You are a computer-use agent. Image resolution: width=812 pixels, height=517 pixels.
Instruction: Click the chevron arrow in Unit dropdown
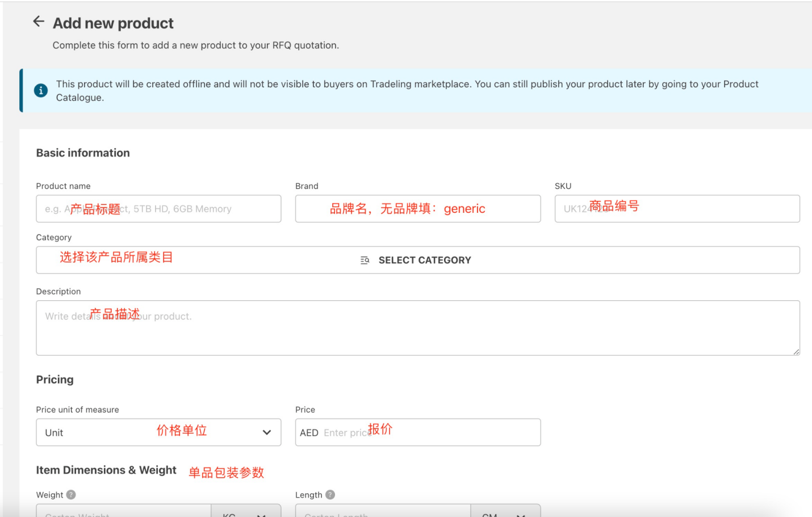267,432
